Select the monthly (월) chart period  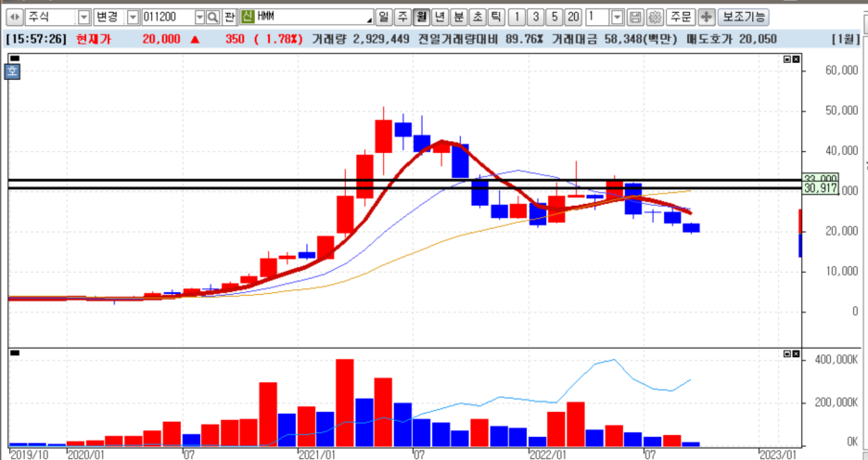[421, 18]
